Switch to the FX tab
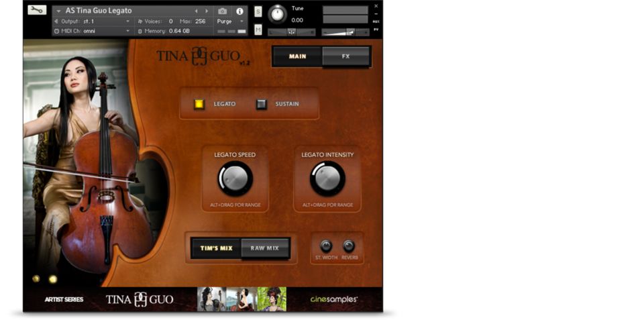 click(x=345, y=56)
